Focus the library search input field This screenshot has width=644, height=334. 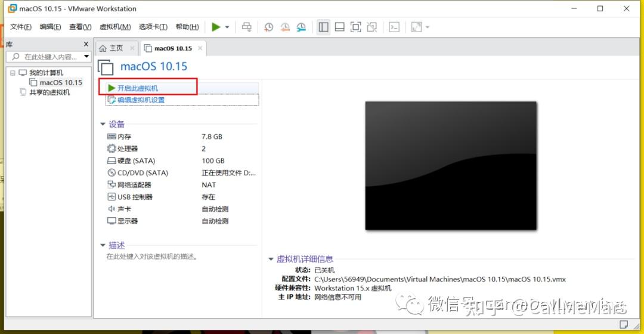pyautogui.click(x=48, y=57)
